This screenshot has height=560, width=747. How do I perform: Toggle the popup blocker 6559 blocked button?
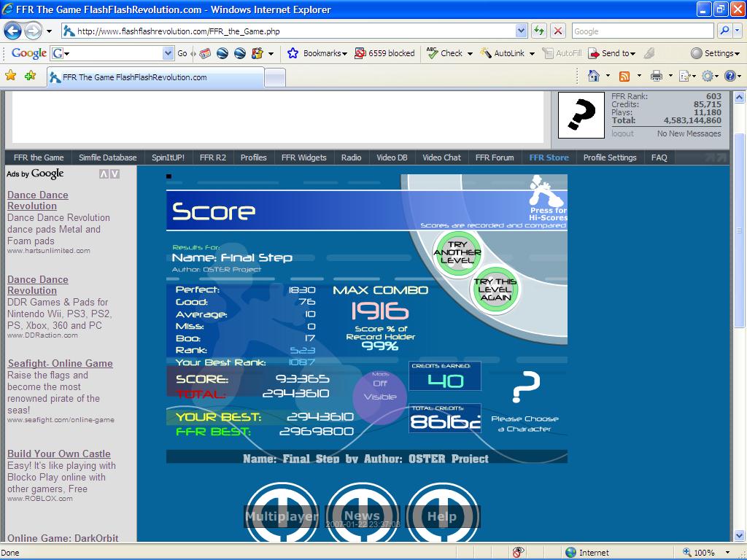click(385, 53)
